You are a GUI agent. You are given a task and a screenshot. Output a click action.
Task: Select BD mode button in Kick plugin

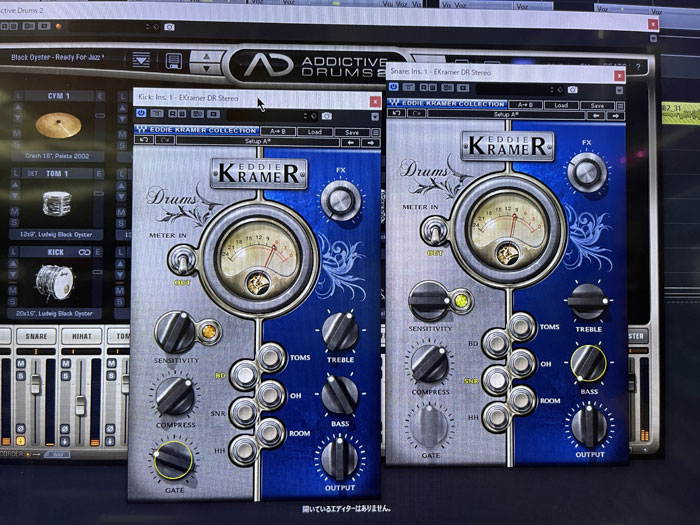245,375
